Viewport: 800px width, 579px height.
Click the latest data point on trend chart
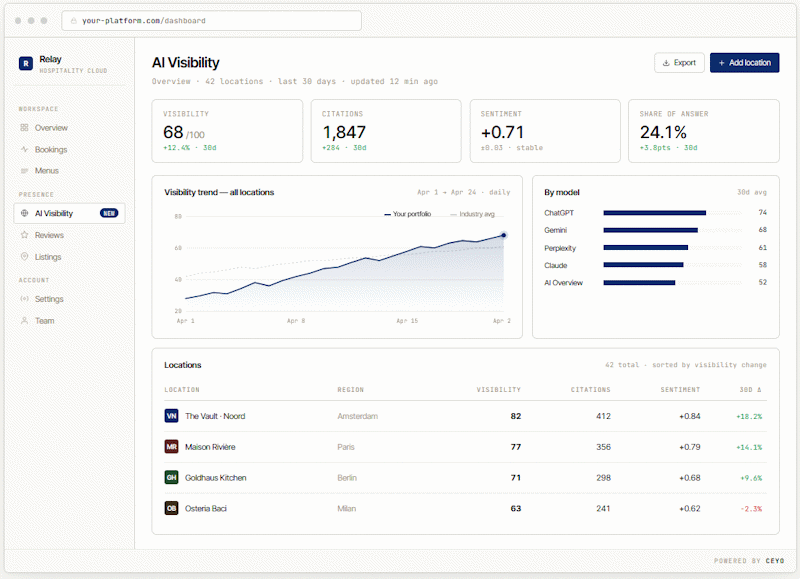coord(503,235)
